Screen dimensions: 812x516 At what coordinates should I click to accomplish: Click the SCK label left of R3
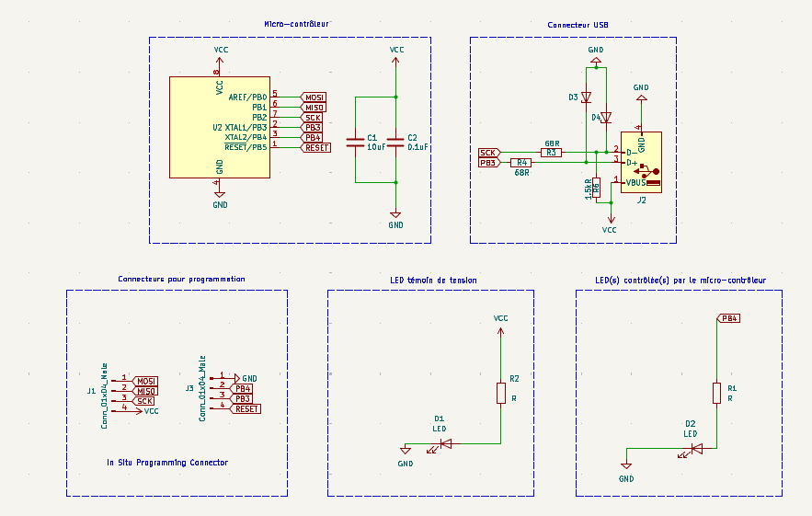click(x=489, y=153)
